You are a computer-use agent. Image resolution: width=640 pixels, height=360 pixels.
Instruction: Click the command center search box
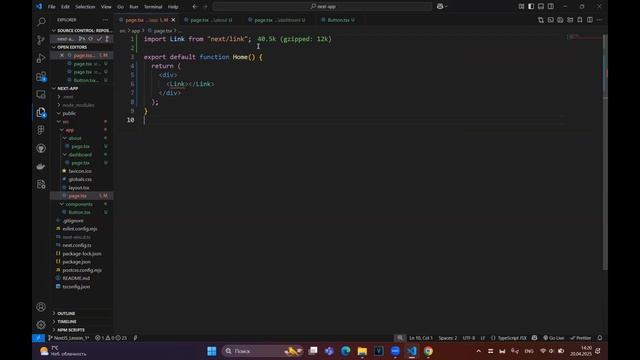(322, 7)
